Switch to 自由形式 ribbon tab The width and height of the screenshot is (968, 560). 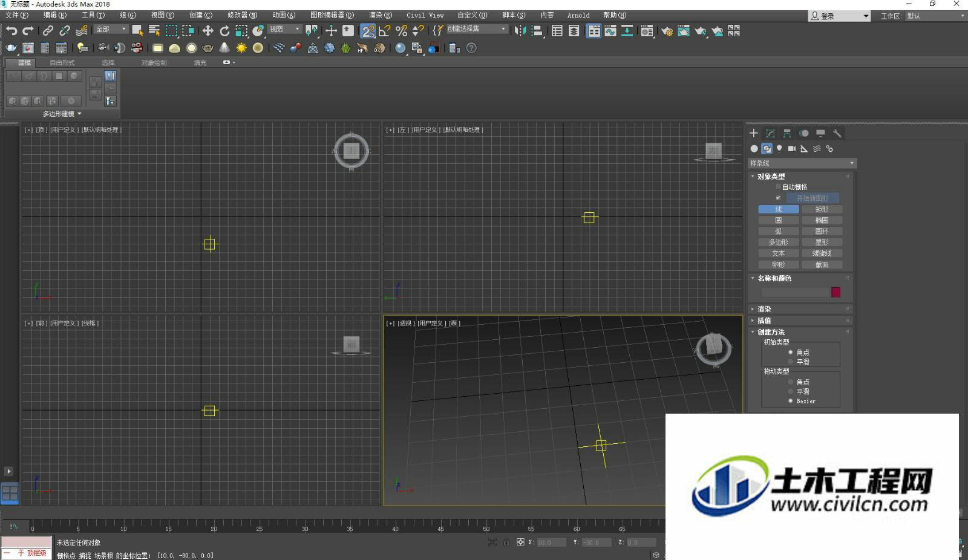coord(62,62)
